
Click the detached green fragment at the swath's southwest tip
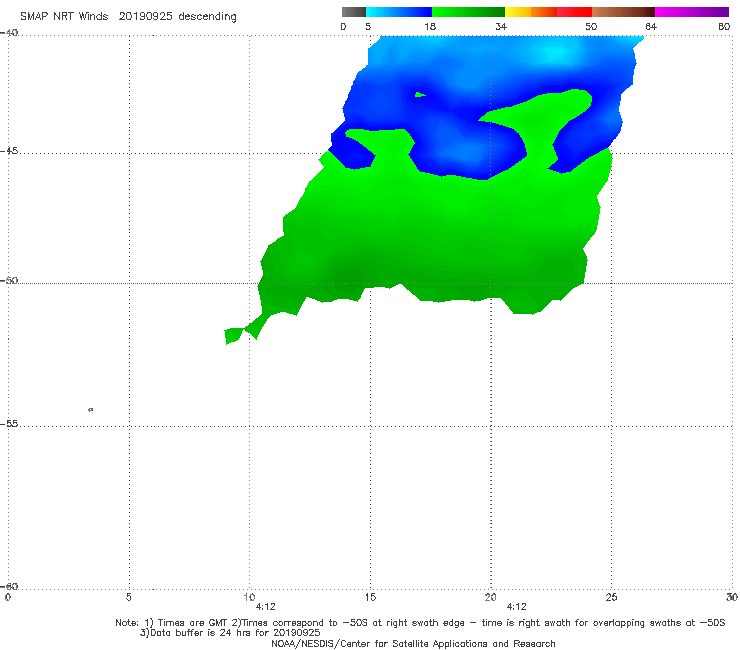233,336
